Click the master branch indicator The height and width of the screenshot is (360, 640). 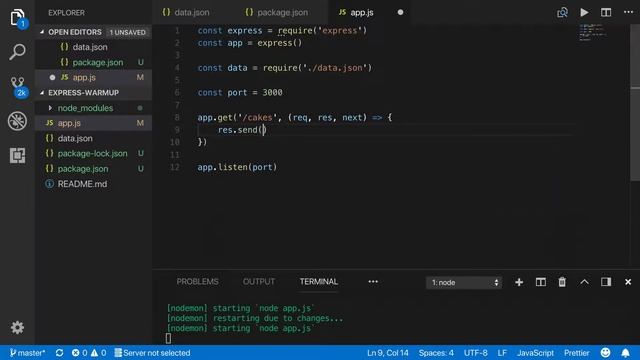coord(27,353)
